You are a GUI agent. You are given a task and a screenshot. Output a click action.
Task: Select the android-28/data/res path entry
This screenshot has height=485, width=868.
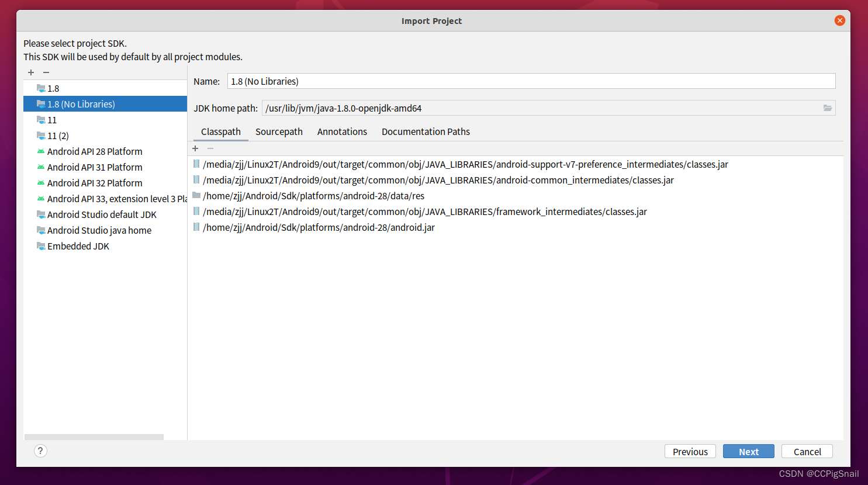(313, 196)
